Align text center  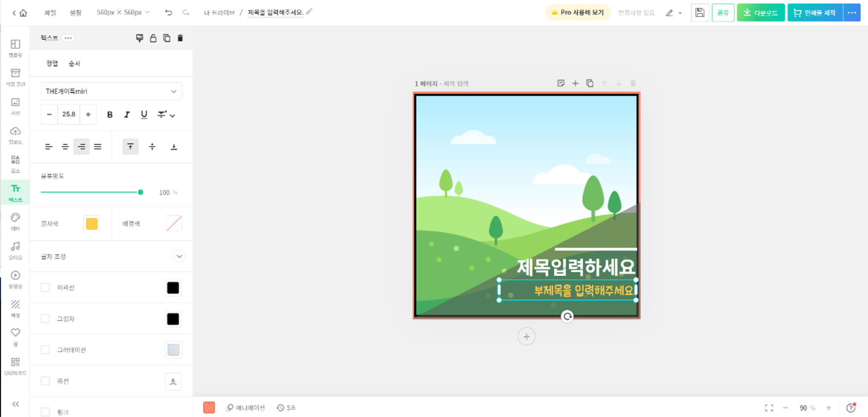65,147
